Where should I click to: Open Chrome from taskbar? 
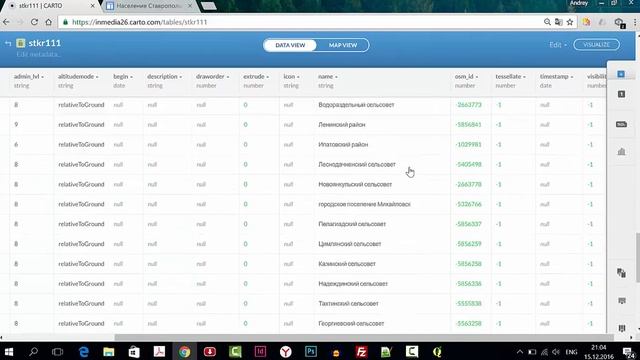point(184,351)
